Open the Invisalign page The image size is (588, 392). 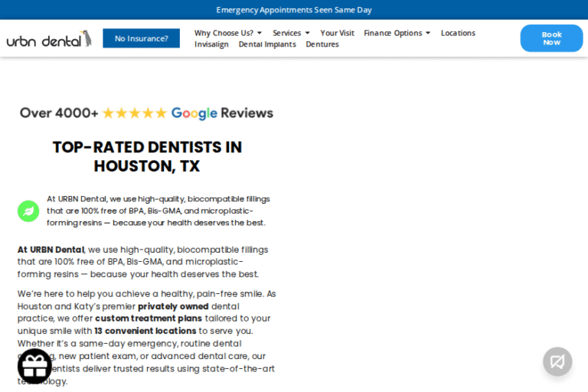(x=211, y=44)
